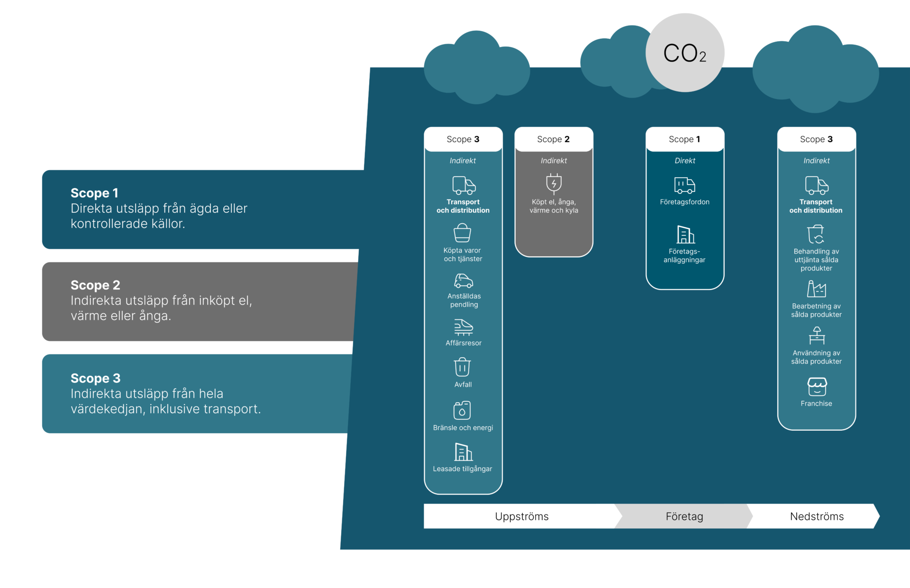Click the shopping basket icon for Köpta varor
The width and height of the screenshot is (910, 588).
point(462,233)
